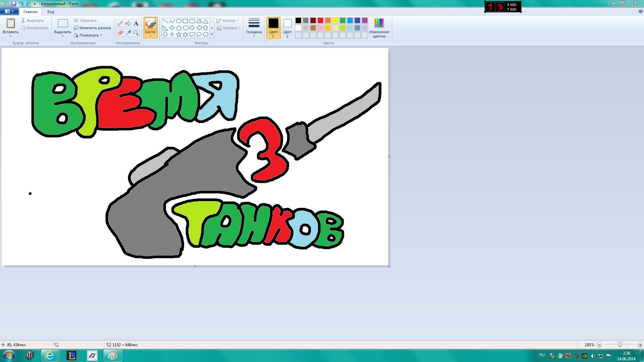Activate Цвет 1 foreground color

[x=273, y=28]
